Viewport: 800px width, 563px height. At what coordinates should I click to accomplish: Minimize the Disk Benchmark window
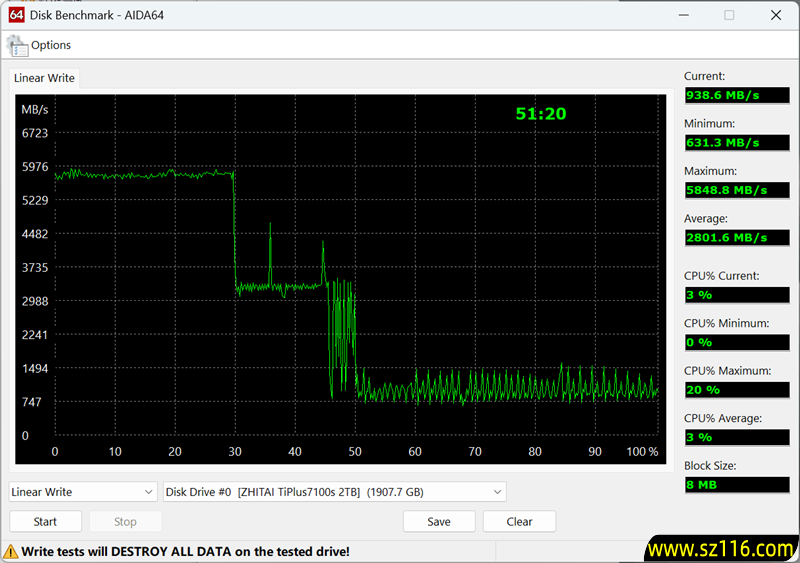click(x=684, y=15)
